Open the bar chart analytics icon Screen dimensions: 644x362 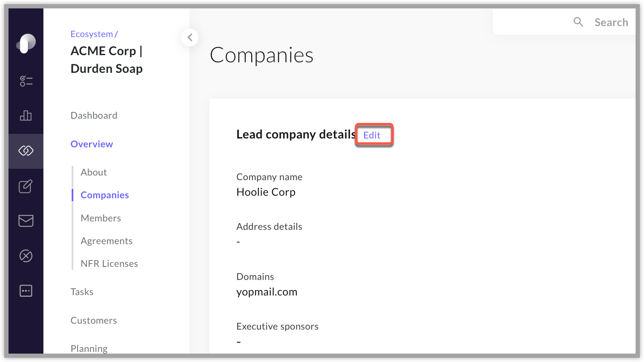[x=26, y=115]
